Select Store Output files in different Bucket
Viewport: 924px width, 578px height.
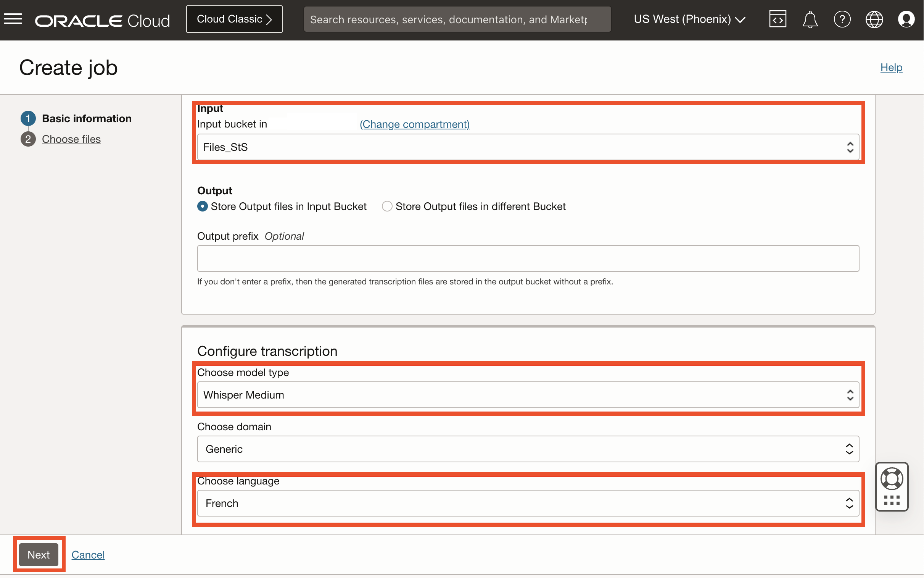coord(387,207)
